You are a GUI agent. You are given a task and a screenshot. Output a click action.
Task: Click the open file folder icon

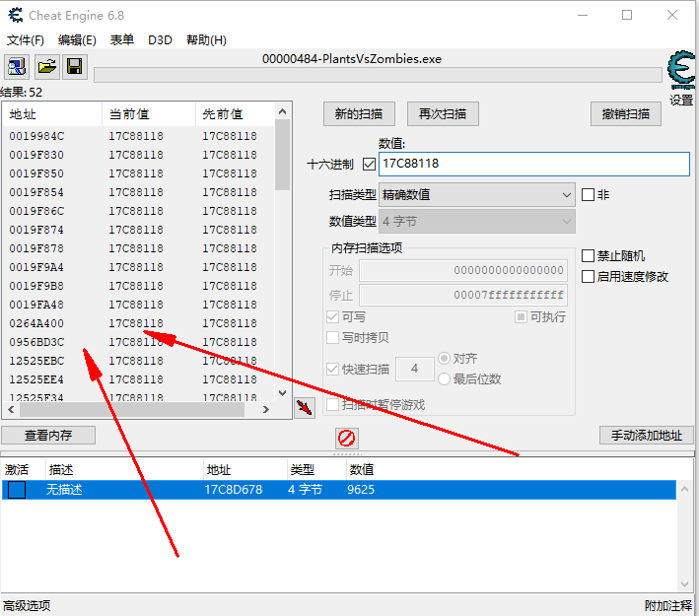[47, 67]
